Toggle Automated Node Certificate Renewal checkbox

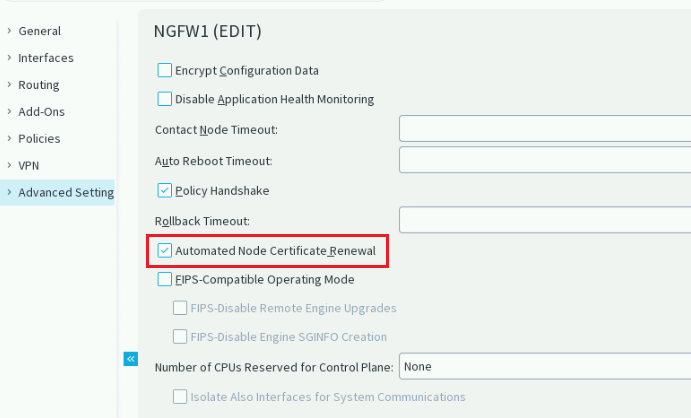pos(165,251)
